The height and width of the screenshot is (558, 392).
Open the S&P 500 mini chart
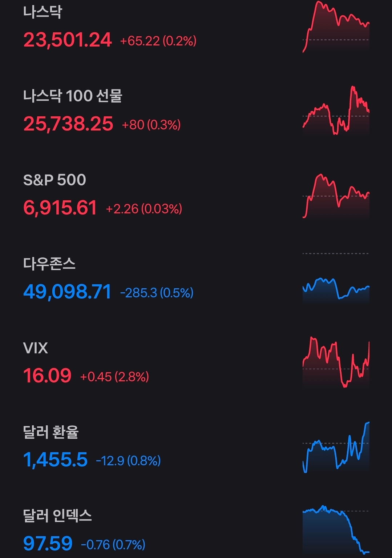[x=336, y=196]
